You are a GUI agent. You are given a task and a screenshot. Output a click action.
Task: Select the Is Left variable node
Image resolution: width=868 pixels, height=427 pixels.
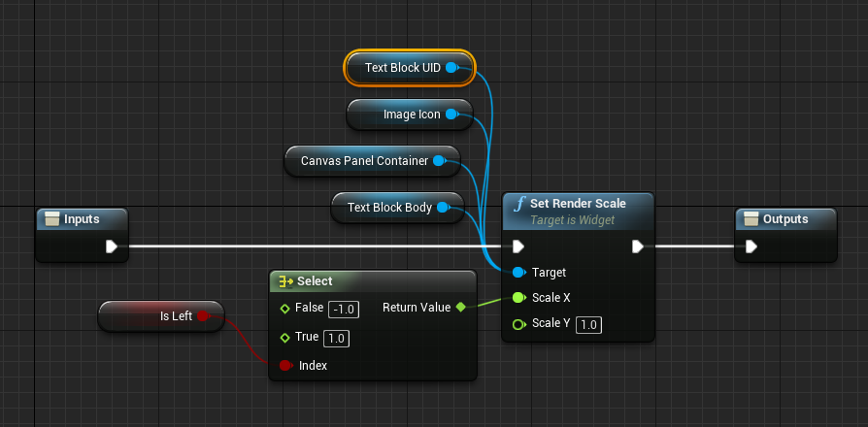click(x=161, y=315)
